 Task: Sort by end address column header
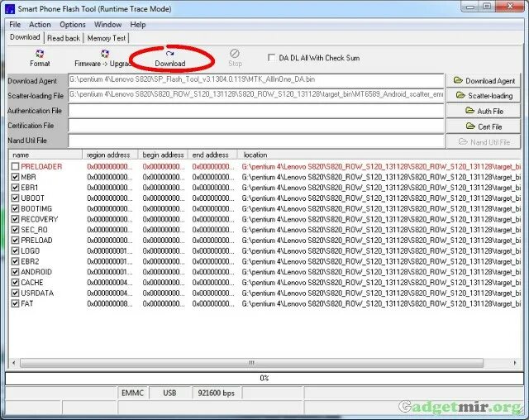click(212, 155)
